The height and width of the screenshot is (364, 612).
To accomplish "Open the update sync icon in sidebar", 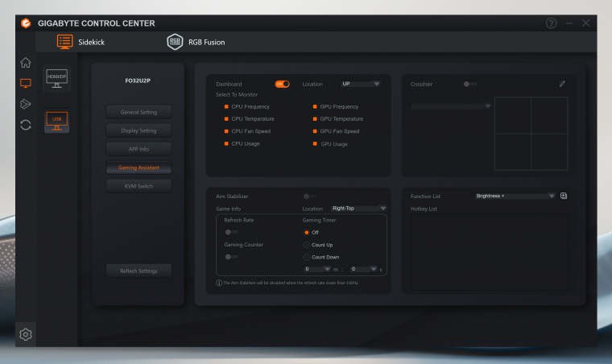I will 26,125.
